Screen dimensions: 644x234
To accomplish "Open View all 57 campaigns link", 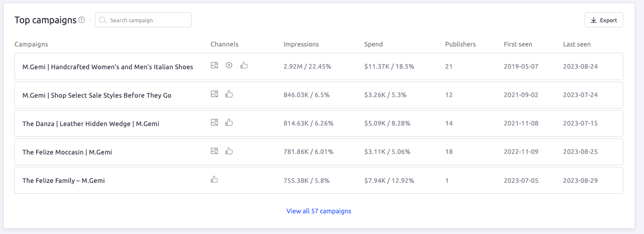I will pyautogui.click(x=319, y=211).
